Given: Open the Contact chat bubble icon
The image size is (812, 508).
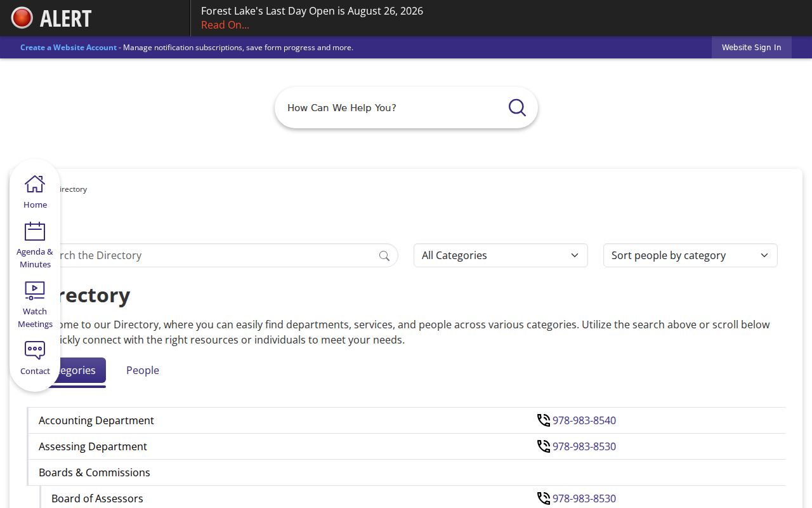Looking at the screenshot, I should [x=35, y=351].
